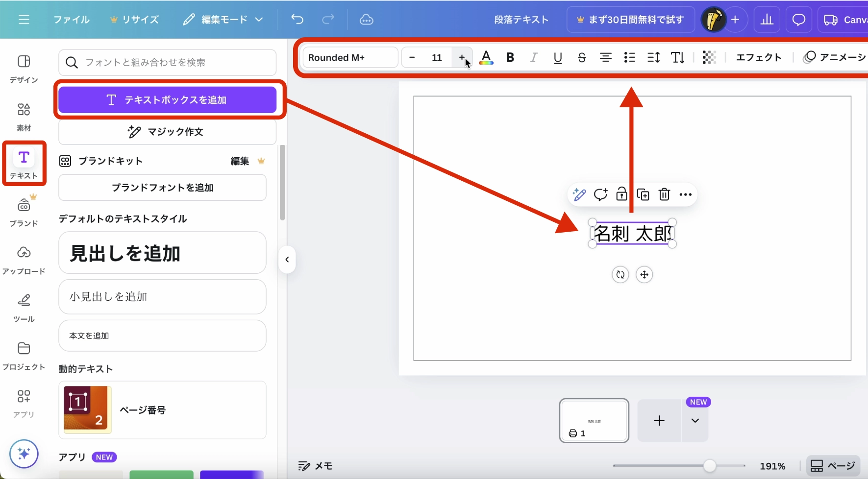The image size is (868, 479).
Task: Insert the ページ番号 dynamic text
Action: 162,410
